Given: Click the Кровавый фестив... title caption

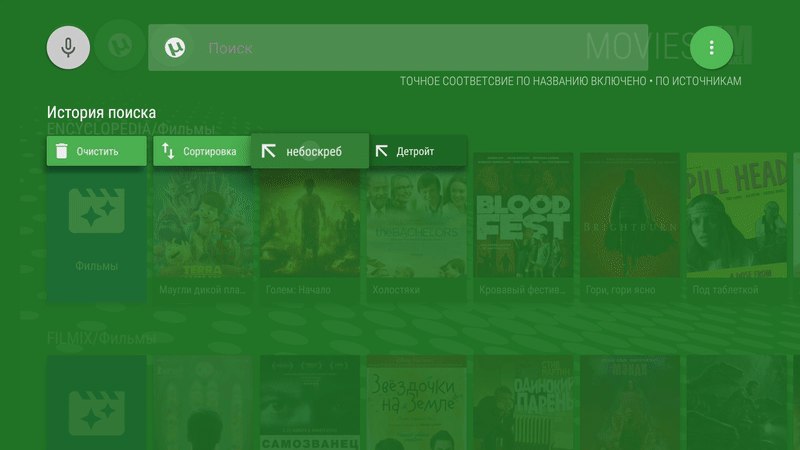Looking at the screenshot, I should 522,290.
